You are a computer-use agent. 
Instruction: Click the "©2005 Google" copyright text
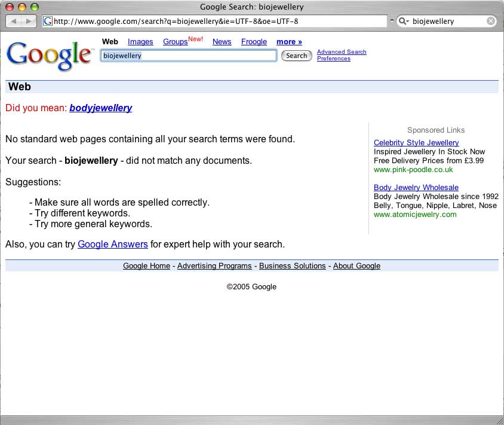pyautogui.click(x=251, y=287)
